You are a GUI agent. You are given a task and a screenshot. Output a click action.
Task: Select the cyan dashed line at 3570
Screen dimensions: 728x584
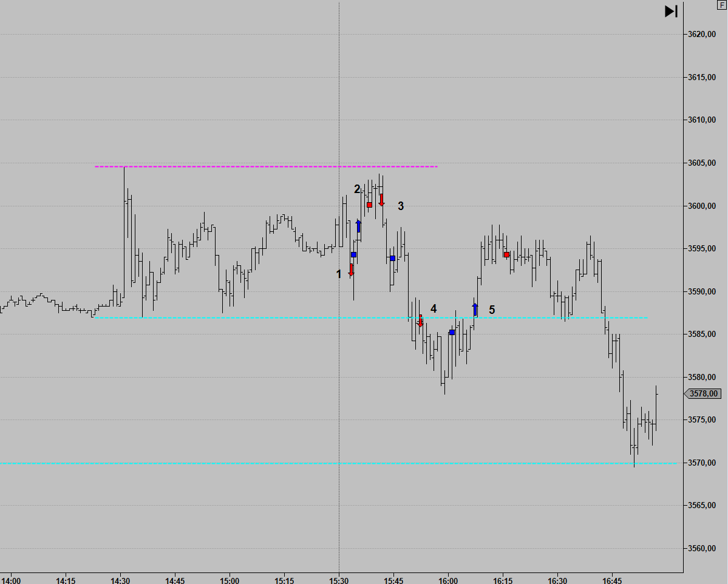[338, 463]
